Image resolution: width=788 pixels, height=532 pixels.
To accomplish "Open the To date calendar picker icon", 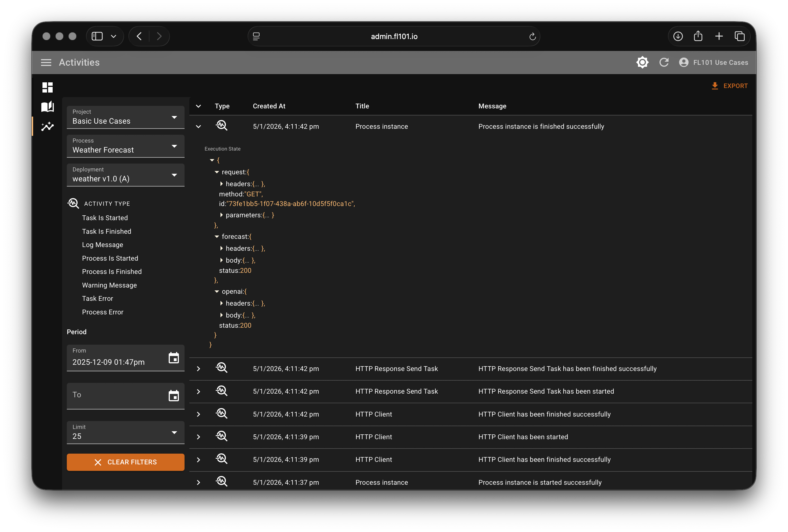I will point(174,396).
